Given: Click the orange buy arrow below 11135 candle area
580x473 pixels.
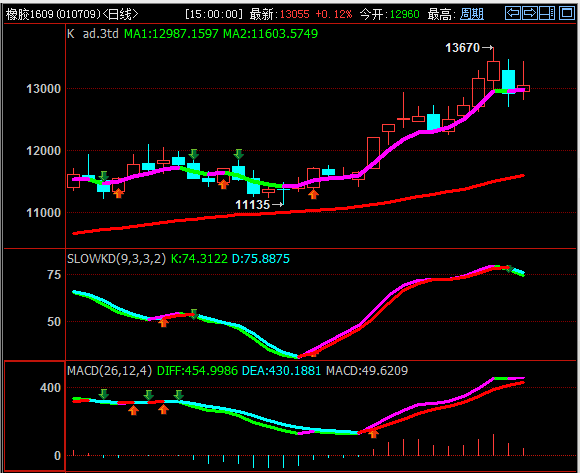Looking at the screenshot, I should point(313,193).
